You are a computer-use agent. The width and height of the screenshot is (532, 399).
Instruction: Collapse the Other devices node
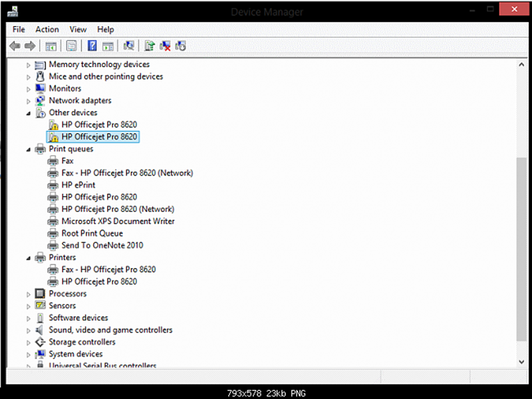coord(29,113)
